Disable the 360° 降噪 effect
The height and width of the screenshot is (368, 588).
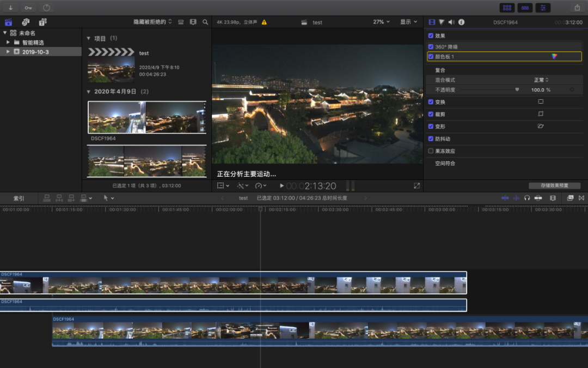click(x=431, y=46)
